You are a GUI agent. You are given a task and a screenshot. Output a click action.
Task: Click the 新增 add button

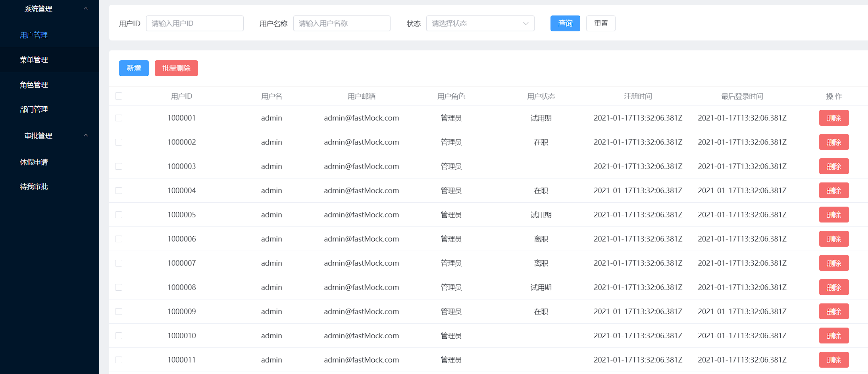(x=134, y=68)
